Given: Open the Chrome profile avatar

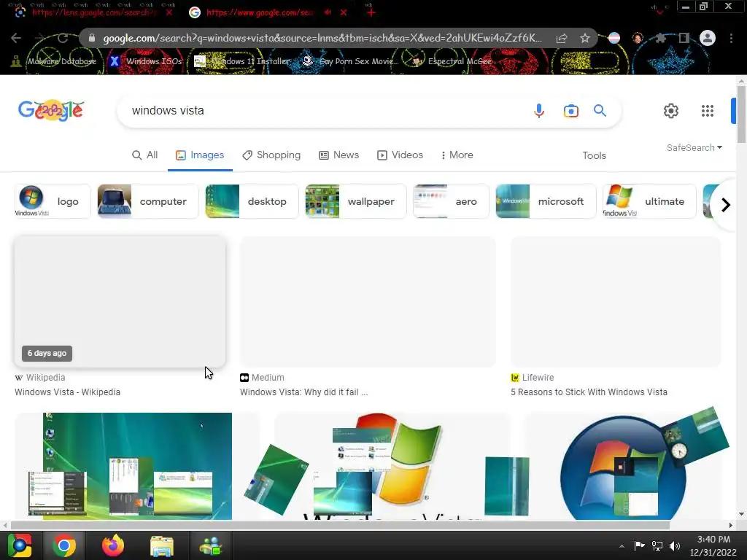Looking at the screenshot, I should pos(708,38).
